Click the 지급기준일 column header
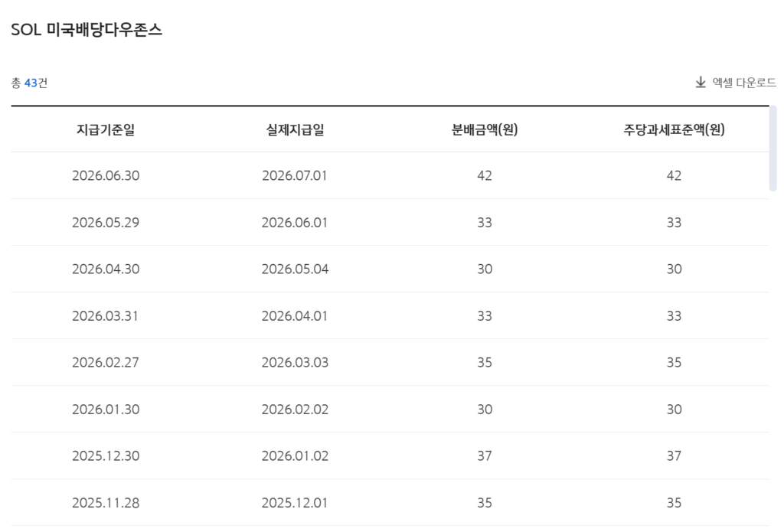 pos(106,129)
